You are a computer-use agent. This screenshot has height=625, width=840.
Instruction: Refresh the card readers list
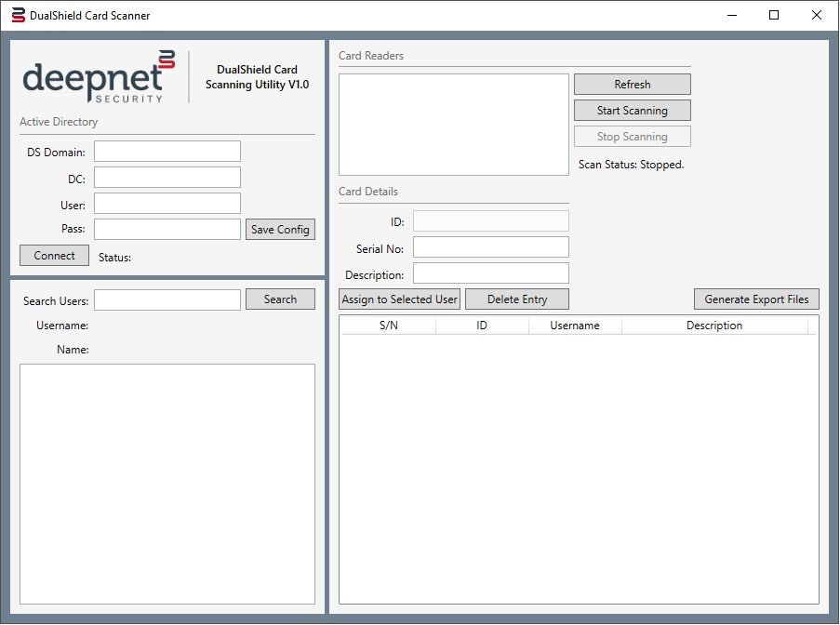pos(632,85)
